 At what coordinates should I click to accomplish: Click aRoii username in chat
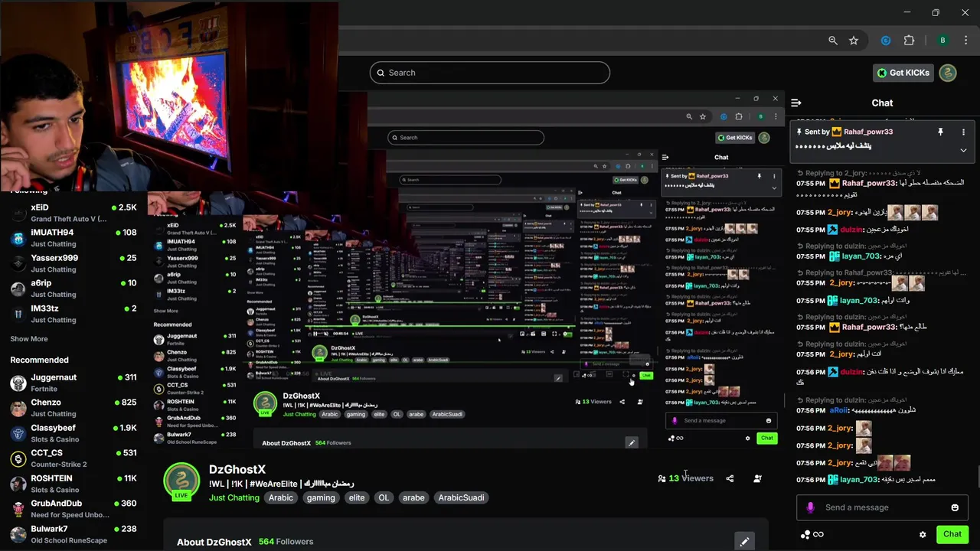[x=840, y=410]
